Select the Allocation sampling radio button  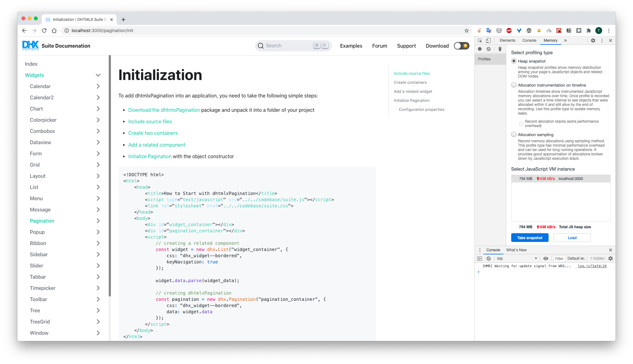click(x=514, y=135)
